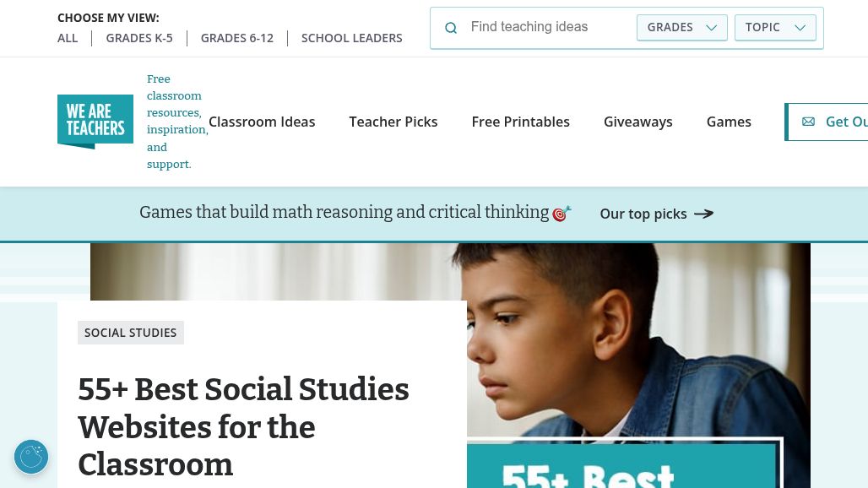
Task: Open the Giveaways menu
Action: [638, 122]
